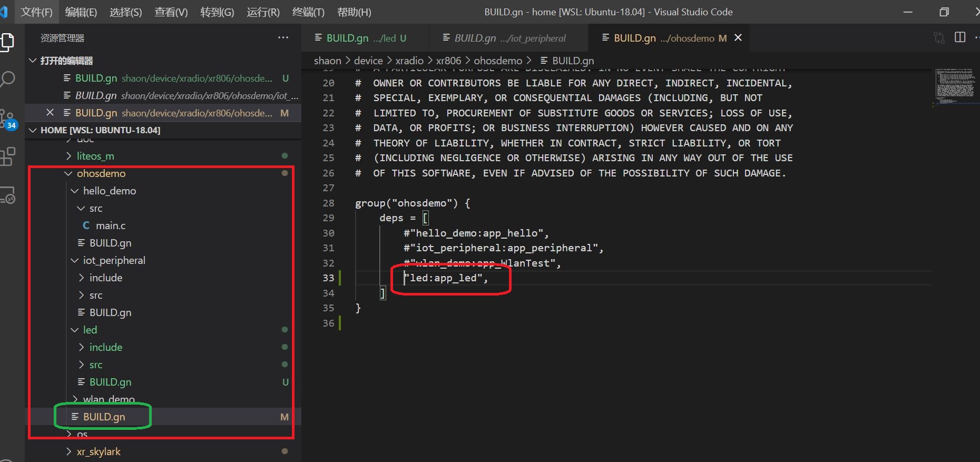Place cursor on line 33 led:app_led text
Image resolution: width=980 pixels, height=462 pixels.
[446, 278]
